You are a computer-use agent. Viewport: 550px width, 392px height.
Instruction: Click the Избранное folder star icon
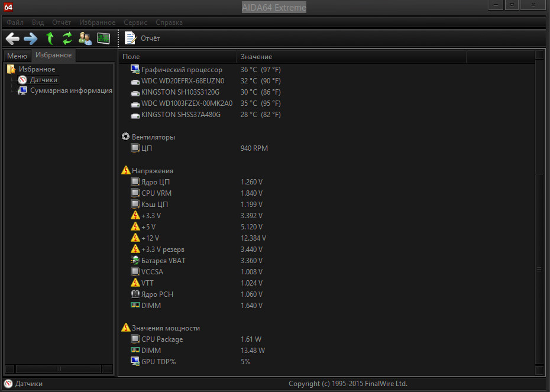pyautogui.click(x=11, y=69)
